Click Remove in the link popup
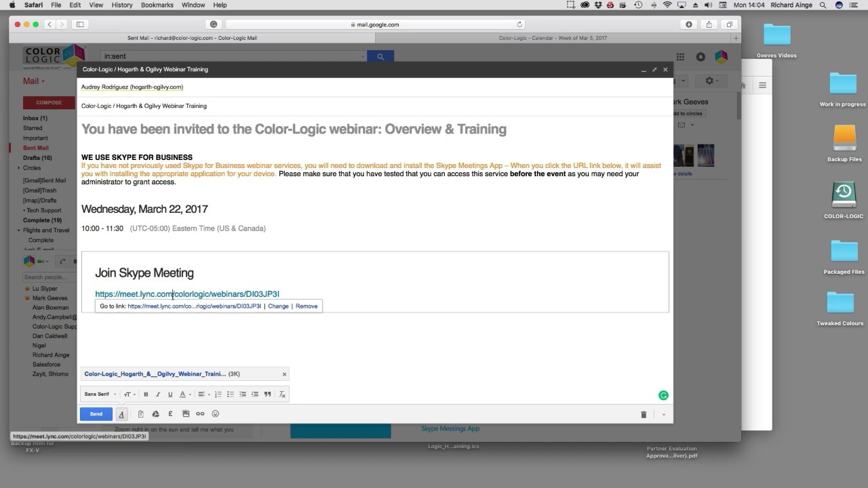868x488 pixels. 307,306
